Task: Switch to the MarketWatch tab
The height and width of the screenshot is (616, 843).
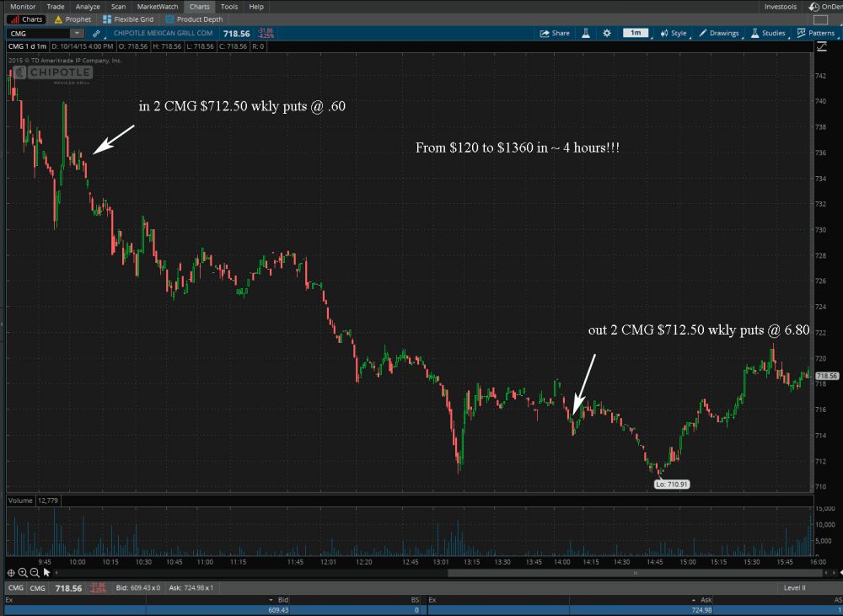Action: point(158,7)
